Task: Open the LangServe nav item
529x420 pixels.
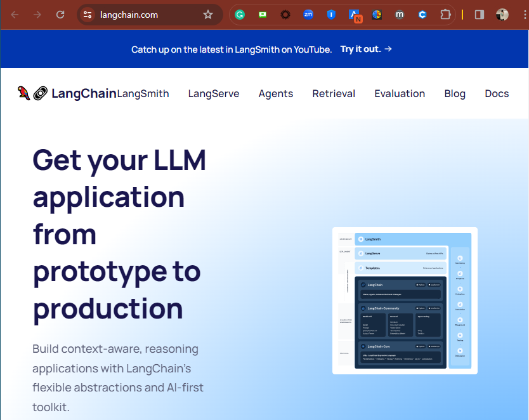Action: point(214,93)
